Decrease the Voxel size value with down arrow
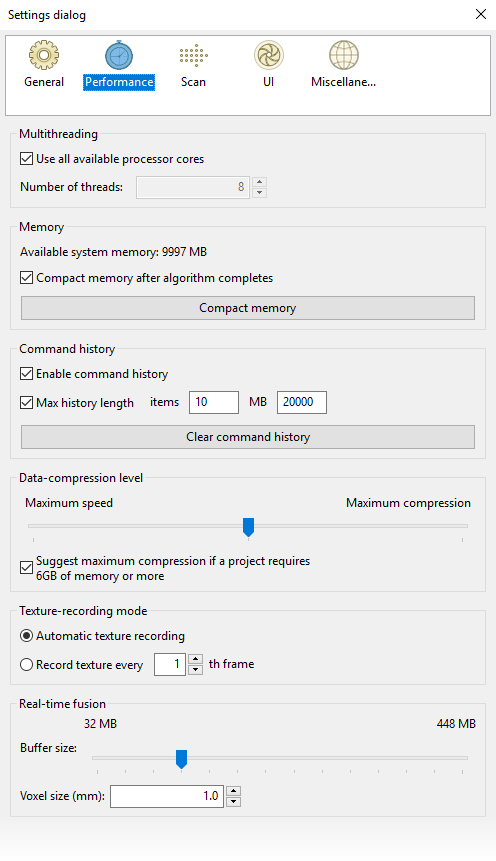This screenshot has height=861, width=496. [233, 801]
